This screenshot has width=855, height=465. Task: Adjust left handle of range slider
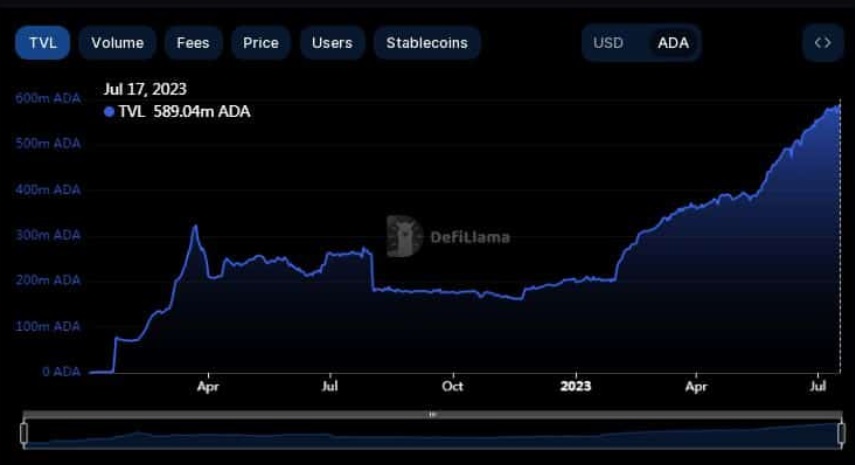(x=24, y=433)
